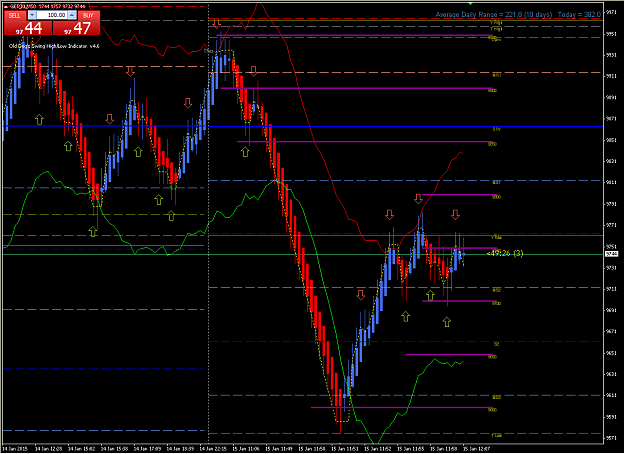This screenshot has width=625, height=454.
Task: Increase trade volume with the up arrow
Action: click(x=72, y=15)
